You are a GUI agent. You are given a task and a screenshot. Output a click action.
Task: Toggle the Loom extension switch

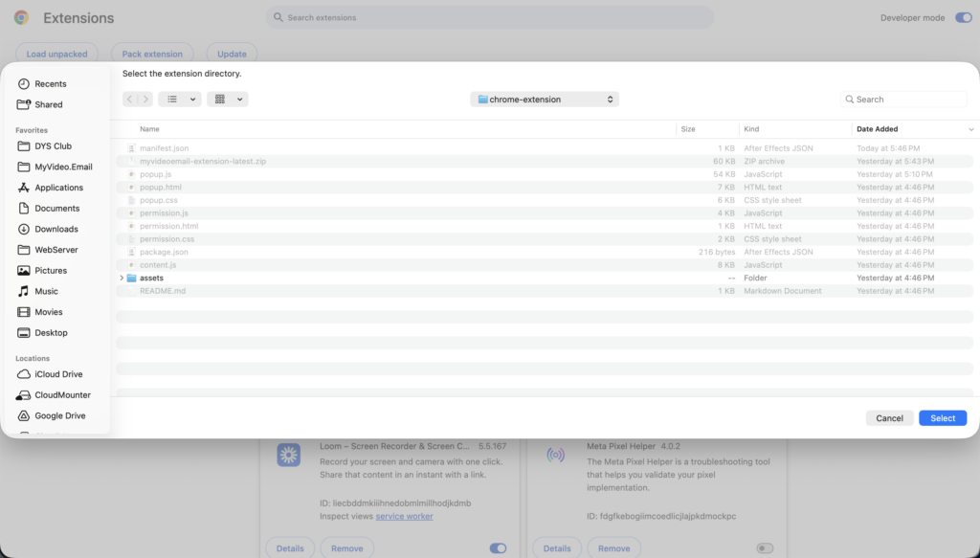point(498,548)
